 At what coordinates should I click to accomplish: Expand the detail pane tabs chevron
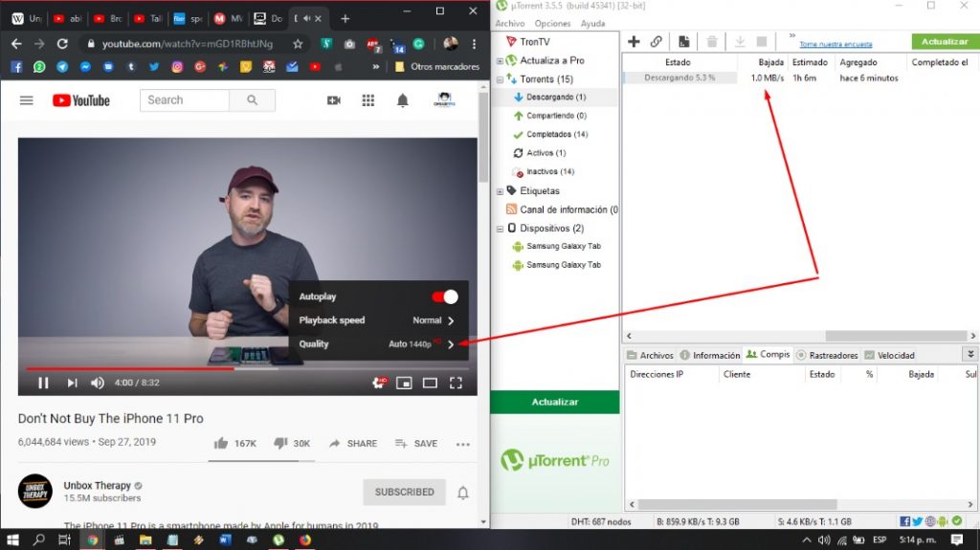(970, 354)
